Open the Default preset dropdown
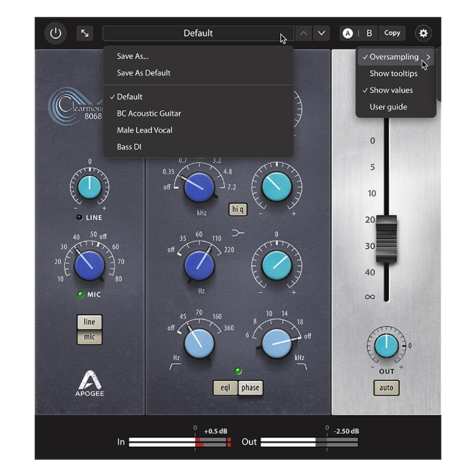476x476 pixels. click(198, 33)
